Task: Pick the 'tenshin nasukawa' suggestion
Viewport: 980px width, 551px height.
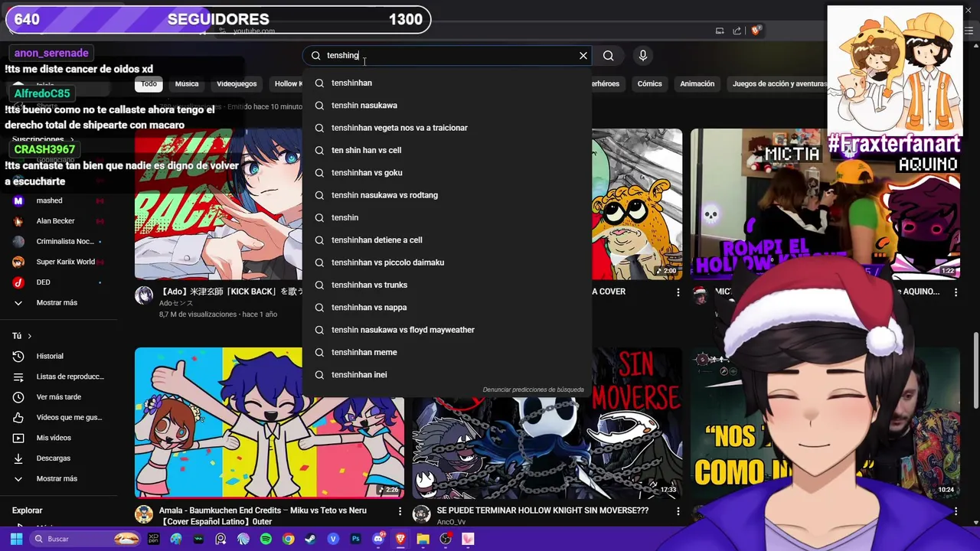Action: pyautogui.click(x=447, y=105)
